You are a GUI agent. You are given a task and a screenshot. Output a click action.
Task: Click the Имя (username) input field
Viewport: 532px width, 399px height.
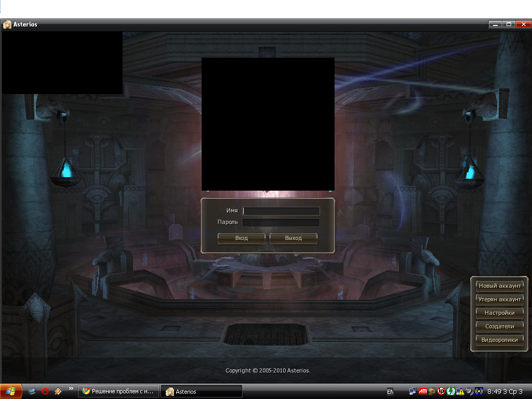point(281,211)
